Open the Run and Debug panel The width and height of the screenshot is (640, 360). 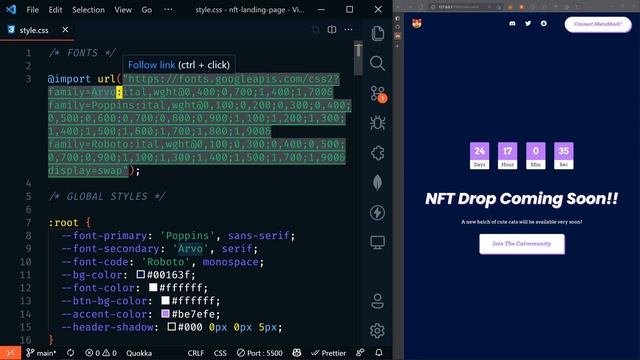tap(378, 123)
